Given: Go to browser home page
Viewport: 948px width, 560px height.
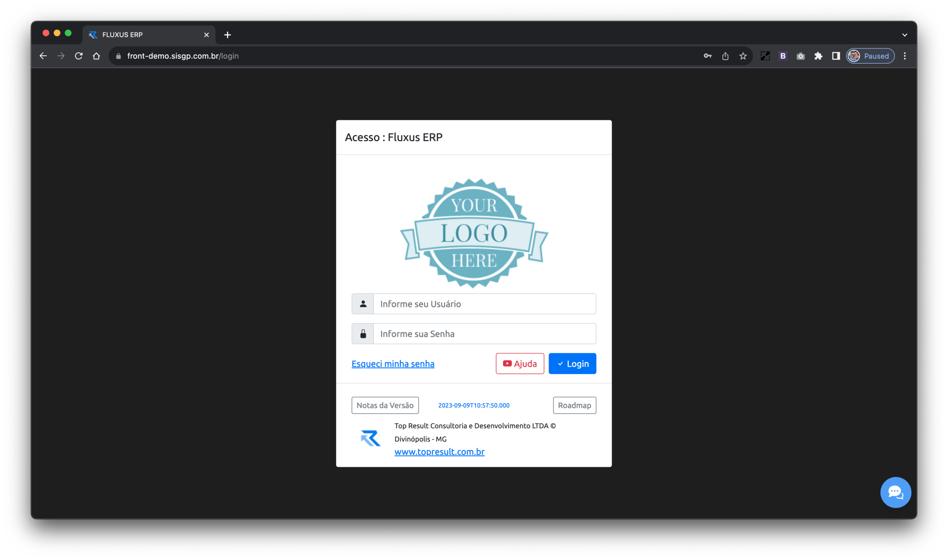Looking at the screenshot, I should (x=96, y=56).
